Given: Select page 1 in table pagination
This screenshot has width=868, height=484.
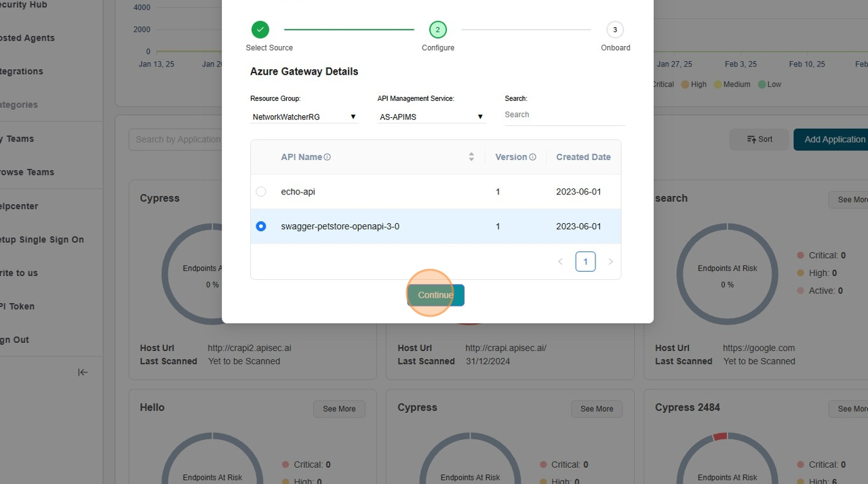Looking at the screenshot, I should pos(585,262).
